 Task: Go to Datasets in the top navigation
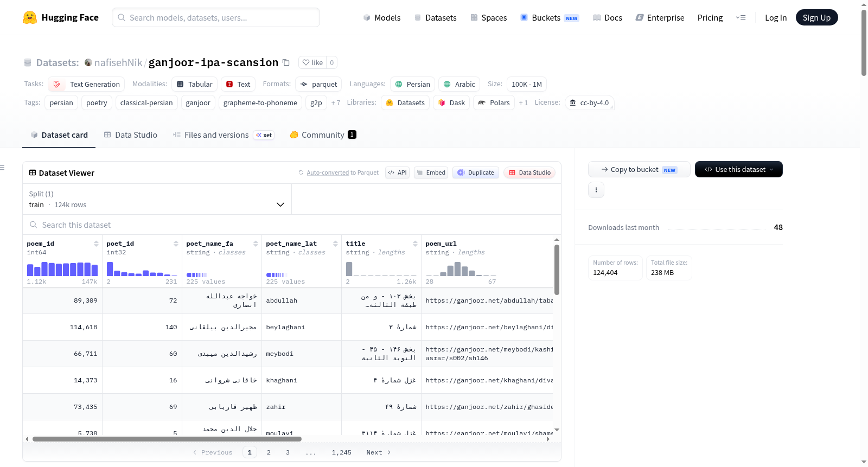[435, 17]
